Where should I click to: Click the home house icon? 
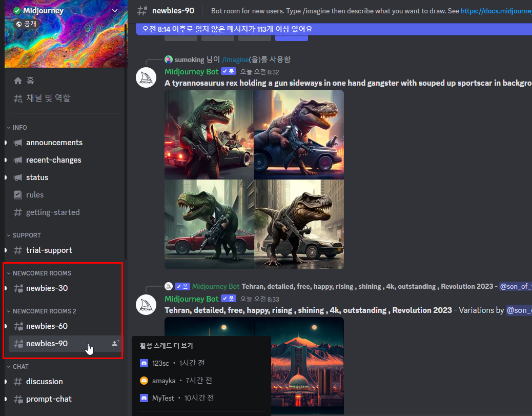[x=17, y=81]
